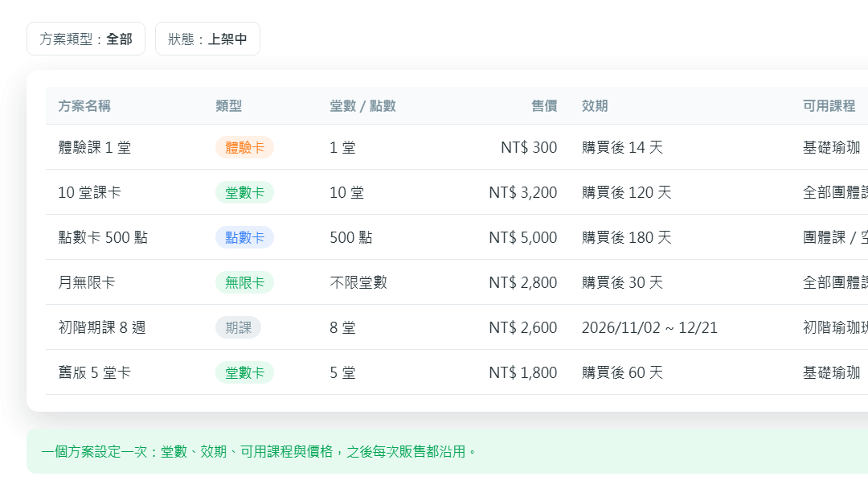Click the blue 點數卡 type badge
868x497 pixels.
[x=244, y=237]
